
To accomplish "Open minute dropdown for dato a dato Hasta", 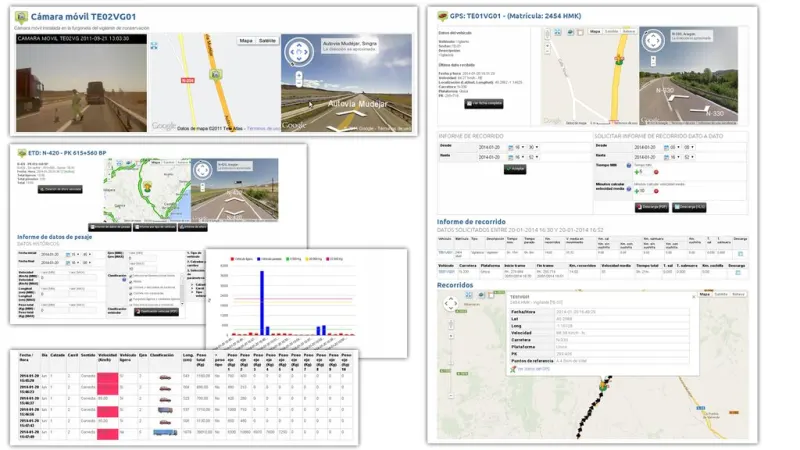I will pos(689,157).
